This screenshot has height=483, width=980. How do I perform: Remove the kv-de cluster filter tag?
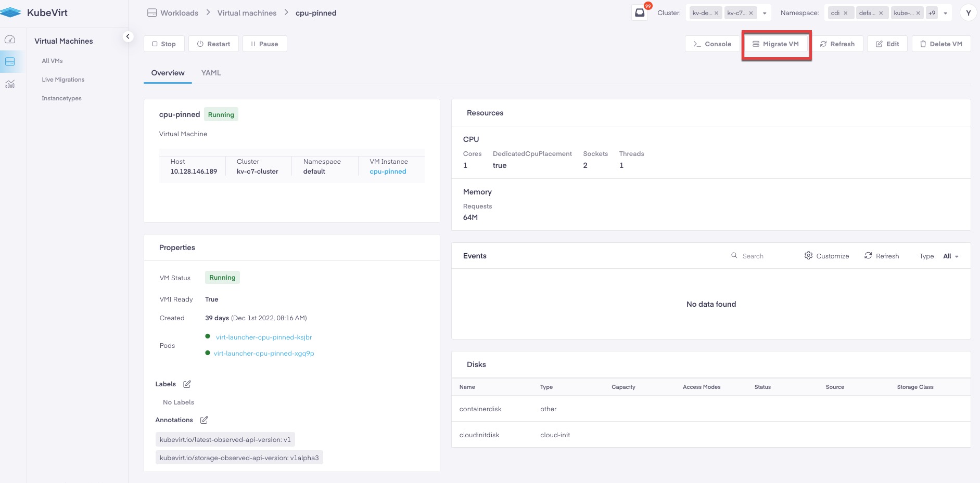[716, 14]
